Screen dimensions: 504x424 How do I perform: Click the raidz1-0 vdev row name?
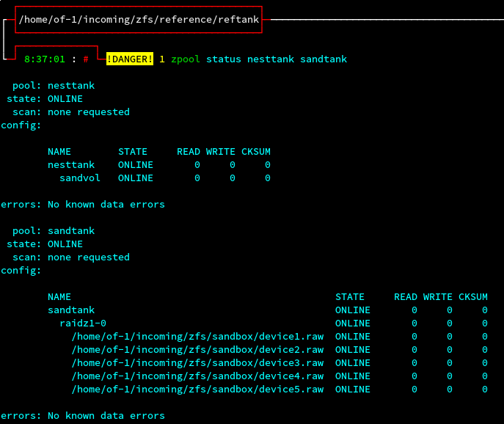83,324
